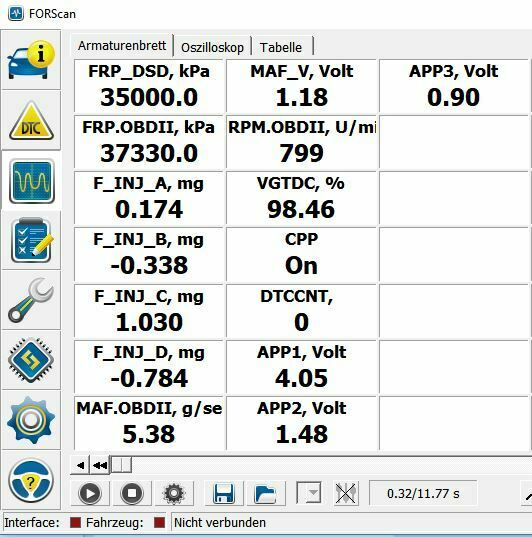Select the F_INJ_C mg gauge cell
The image size is (532, 537).
pos(149,311)
